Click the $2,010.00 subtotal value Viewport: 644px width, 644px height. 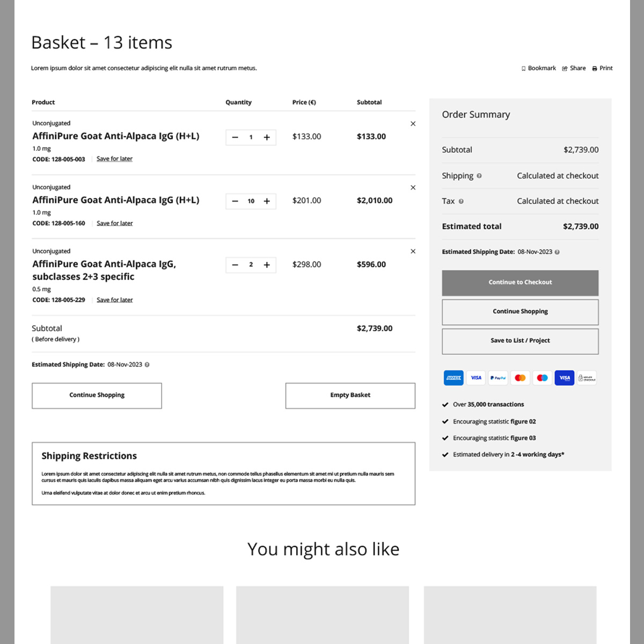[375, 200]
